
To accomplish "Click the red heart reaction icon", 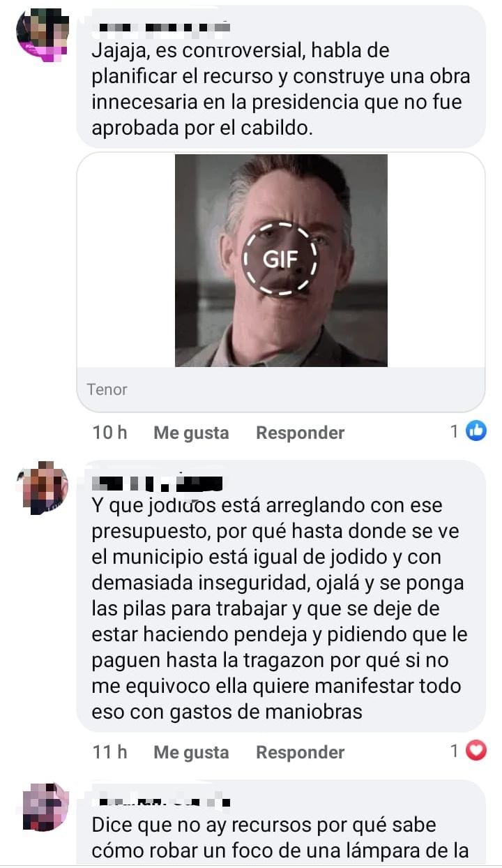I will [x=476, y=751].
